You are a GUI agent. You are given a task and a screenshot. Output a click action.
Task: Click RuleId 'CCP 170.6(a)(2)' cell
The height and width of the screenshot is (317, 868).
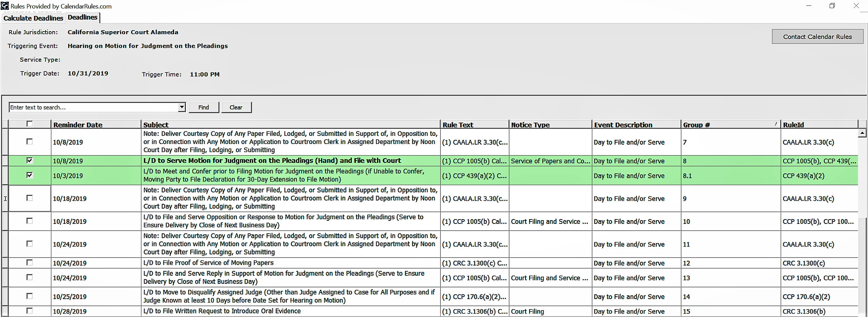pos(819,296)
